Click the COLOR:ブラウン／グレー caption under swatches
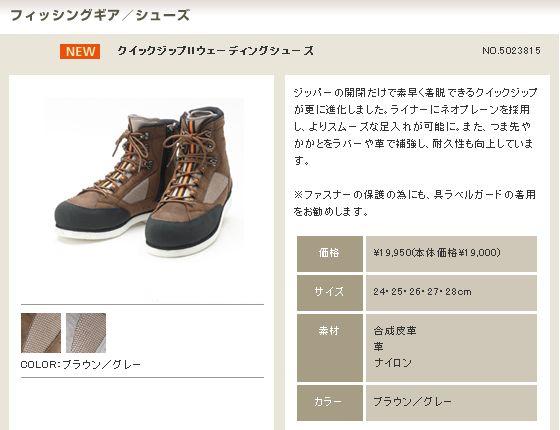 [x=81, y=365]
